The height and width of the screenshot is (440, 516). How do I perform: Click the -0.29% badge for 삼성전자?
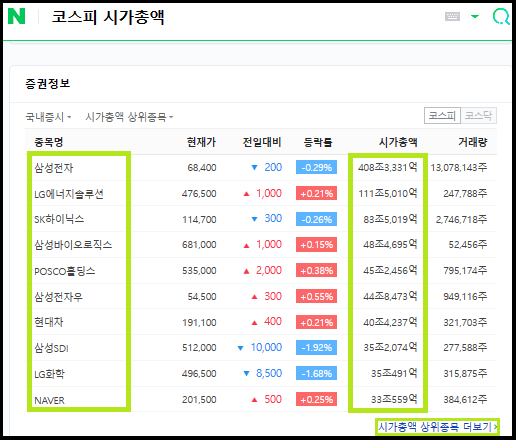[x=316, y=167]
